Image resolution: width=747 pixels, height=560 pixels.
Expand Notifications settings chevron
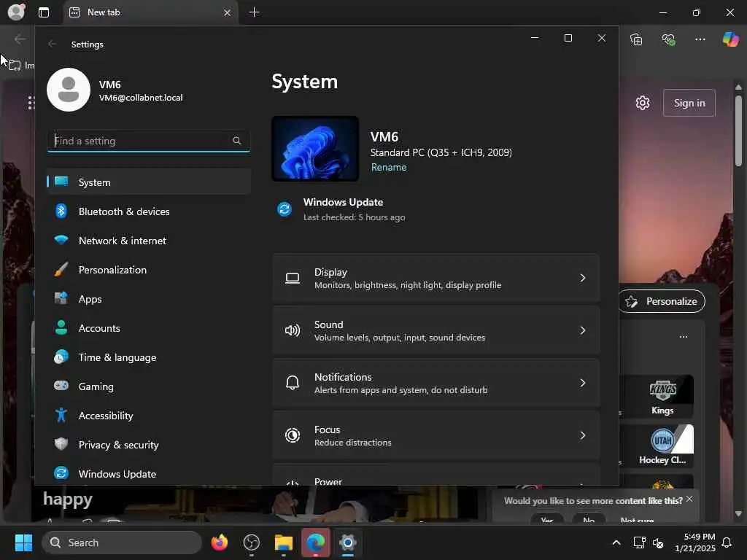[x=582, y=383]
